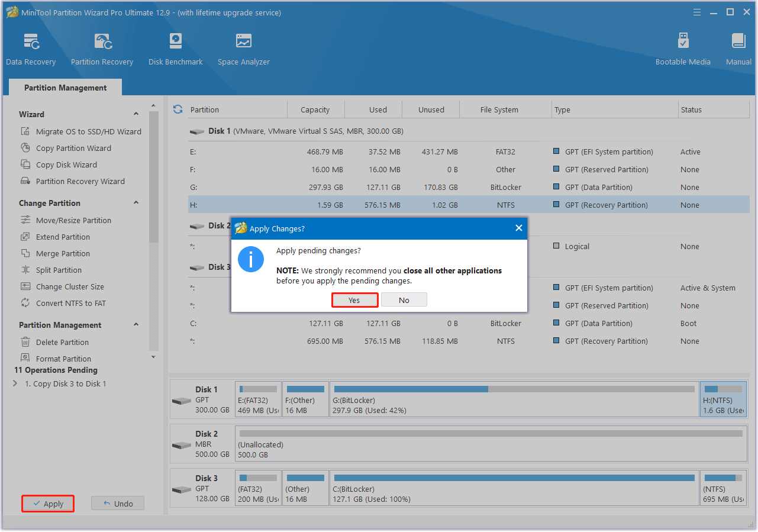Collapse the Wizard section
The height and width of the screenshot is (532, 758).
(x=136, y=114)
